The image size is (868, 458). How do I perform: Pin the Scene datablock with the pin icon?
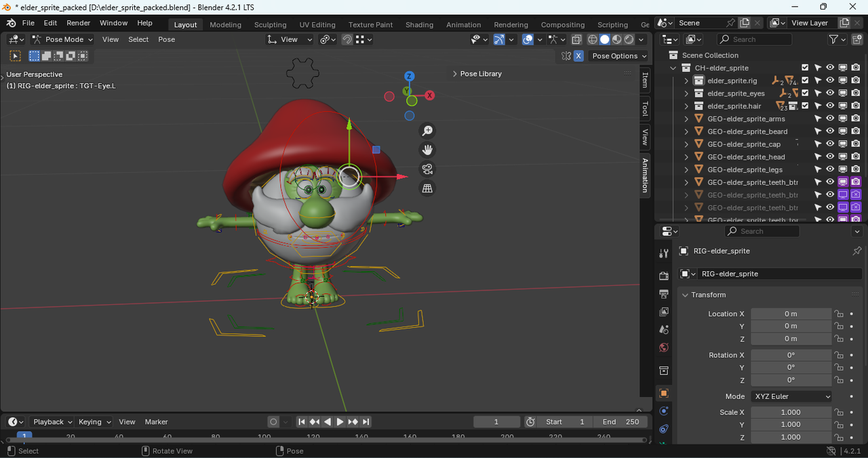[x=730, y=23]
